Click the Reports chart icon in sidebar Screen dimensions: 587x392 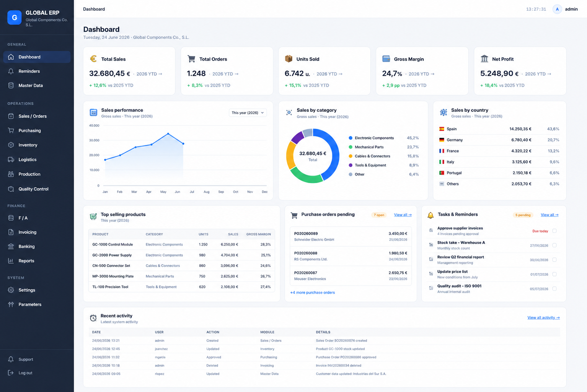coord(11,261)
